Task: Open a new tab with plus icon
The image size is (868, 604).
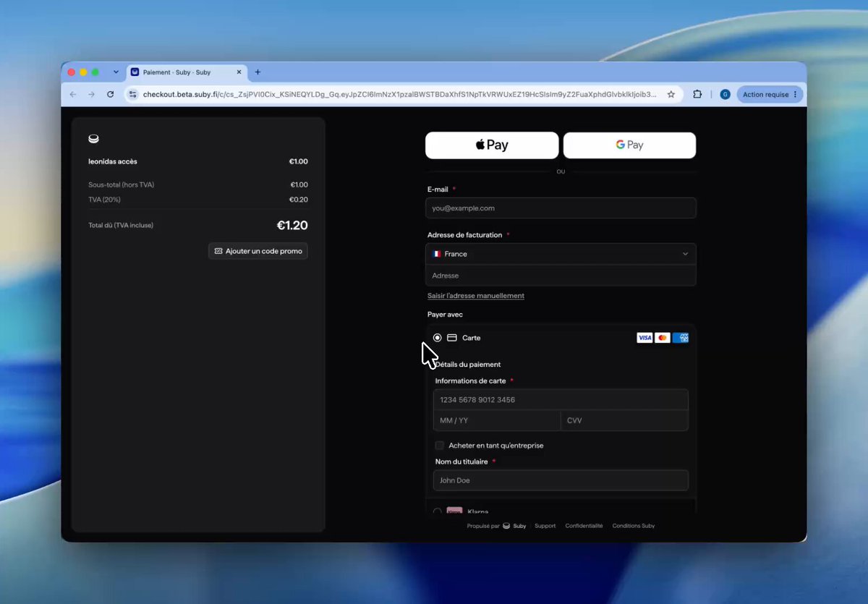Action: tap(258, 72)
